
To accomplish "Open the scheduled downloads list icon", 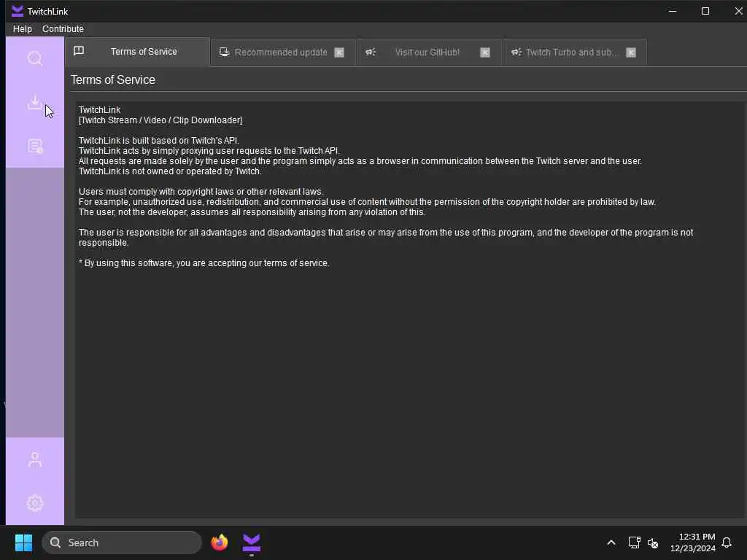I will click(x=35, y=146).
